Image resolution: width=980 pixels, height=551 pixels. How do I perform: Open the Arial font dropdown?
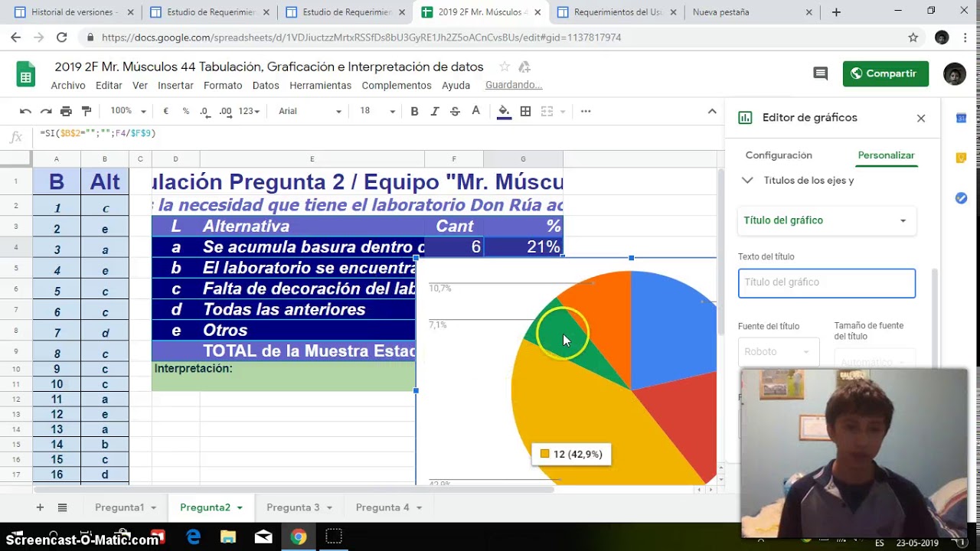tap(309, 111)
